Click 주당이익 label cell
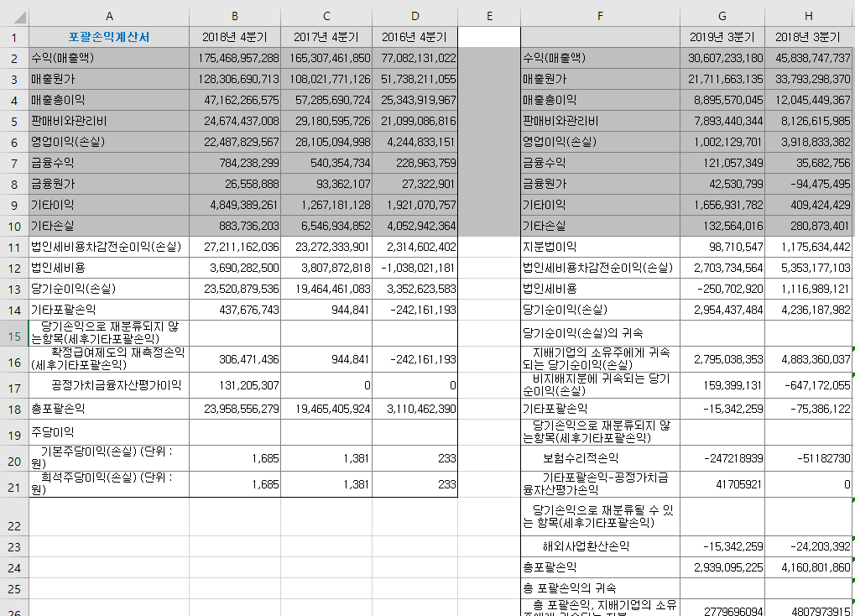This screenshot has width=855, height=616. (109, 432)
